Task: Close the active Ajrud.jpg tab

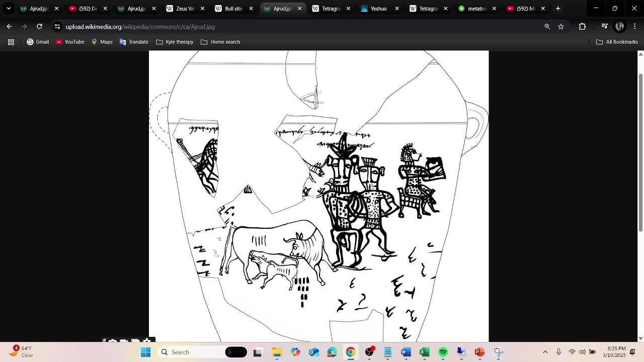Action: click(300, 9)
